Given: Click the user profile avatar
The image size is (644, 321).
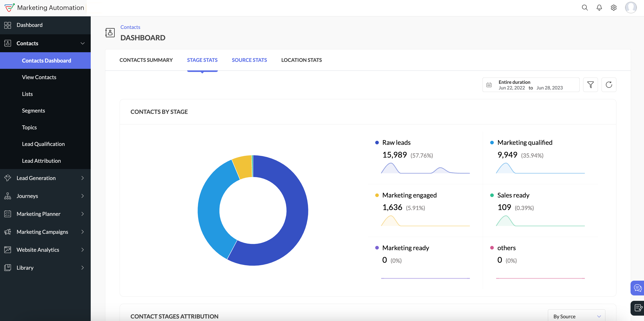Looking at the screenshot, I should point(631,8).
